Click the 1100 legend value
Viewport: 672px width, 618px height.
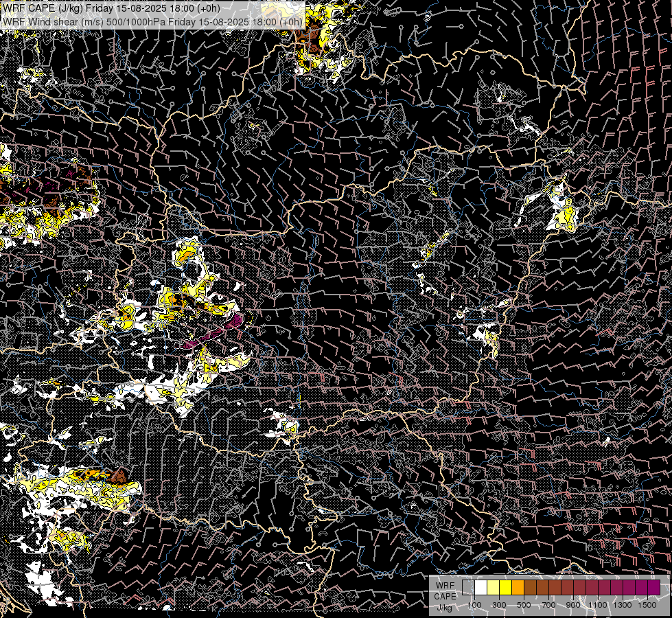[x=597, y=605]
